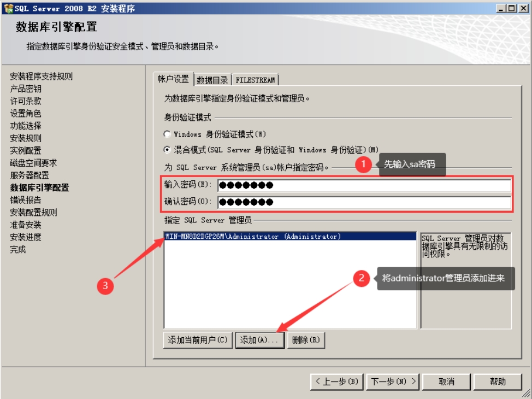The width and height of the screenshot is (532, 399).
Task: Go back with 上一步 button
Action: click(336, 382)
